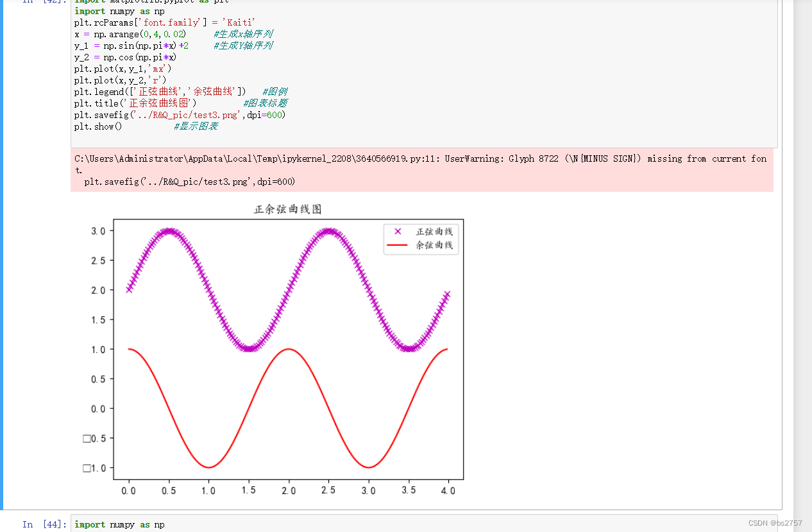Click the plt.legend code line
The width and height of the screenshot is (812, 532).
point(180,92)
